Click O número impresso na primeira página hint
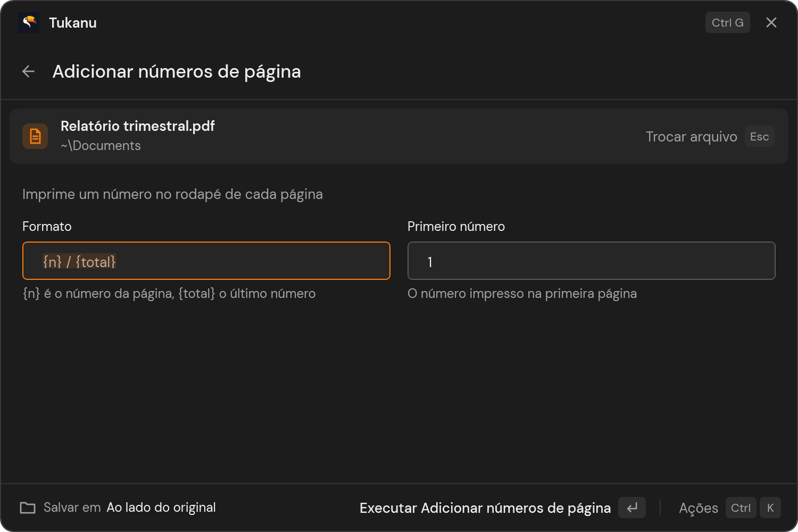 point(522,294)
